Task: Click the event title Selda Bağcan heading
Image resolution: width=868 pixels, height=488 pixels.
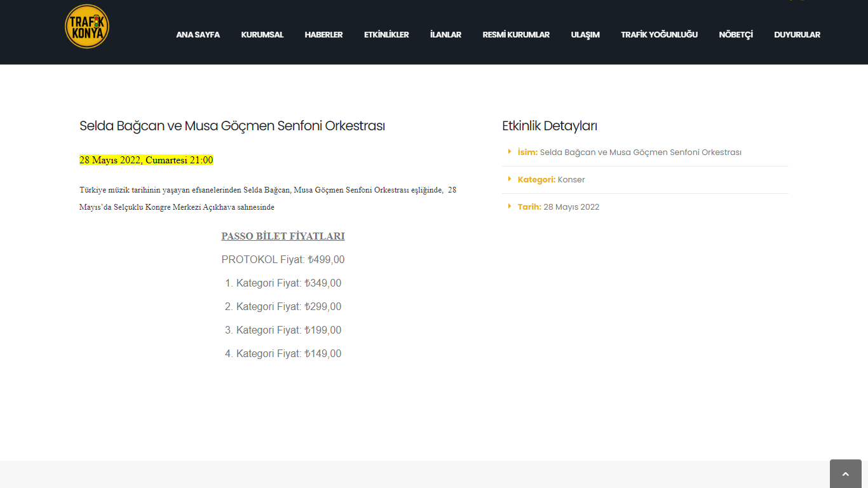Action: click(x=232, y=126)
